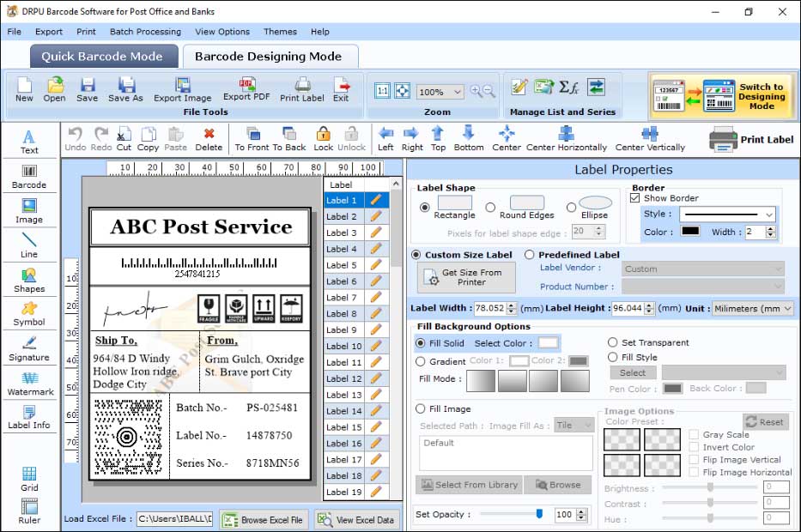Select the Symbol tool in sidebar
801x532 pixels.
tap(29, 314)
